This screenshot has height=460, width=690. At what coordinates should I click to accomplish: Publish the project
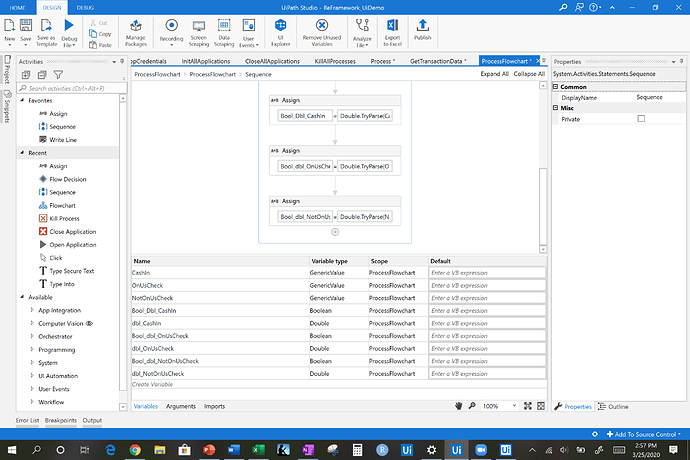click(422, 30)
